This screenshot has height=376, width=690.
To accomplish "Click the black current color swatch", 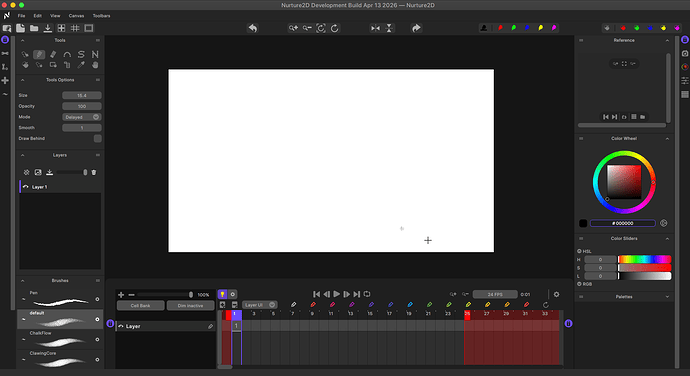I will click(x=583, y=223).
